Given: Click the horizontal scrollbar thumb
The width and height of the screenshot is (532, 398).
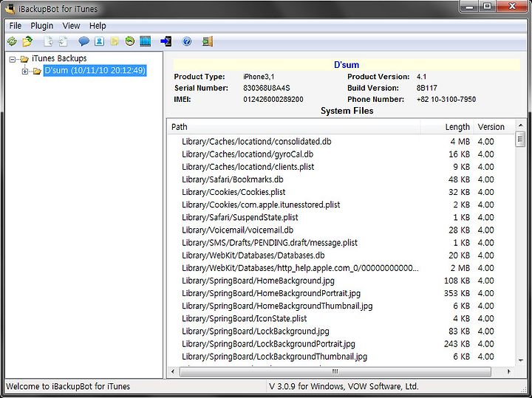Looking at the screenshot, I should coord(335,371).
